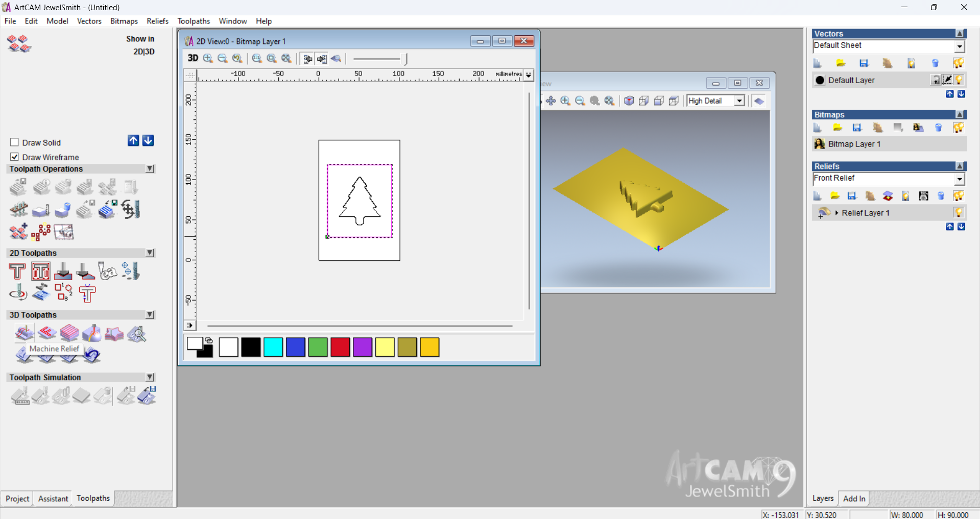
Task: Click the contrast slider in 2D View toolbar
Action: pyautogui.click(x=380, y=59)
